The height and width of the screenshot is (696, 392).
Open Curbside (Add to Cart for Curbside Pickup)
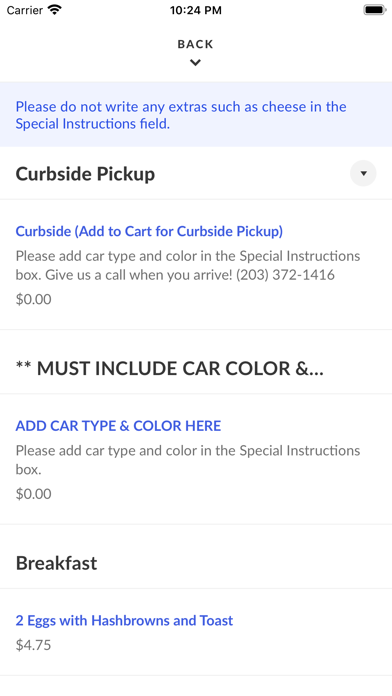tap(149, 231)
